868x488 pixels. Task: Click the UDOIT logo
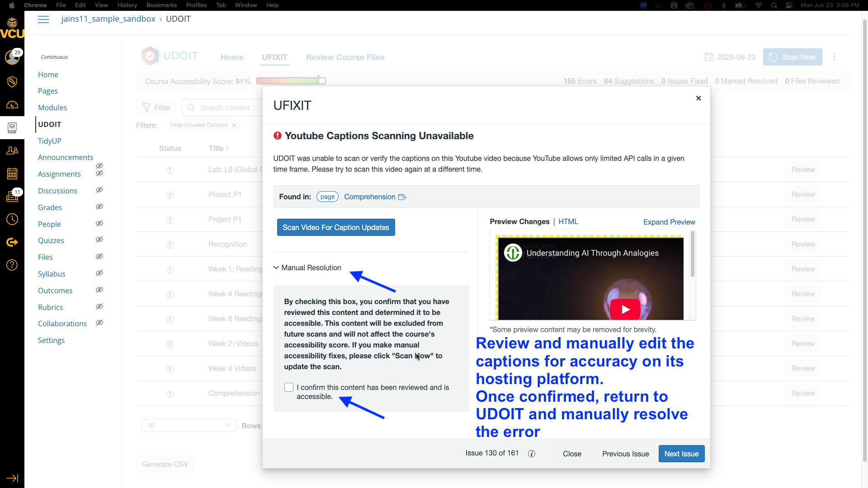click(170, 56)
